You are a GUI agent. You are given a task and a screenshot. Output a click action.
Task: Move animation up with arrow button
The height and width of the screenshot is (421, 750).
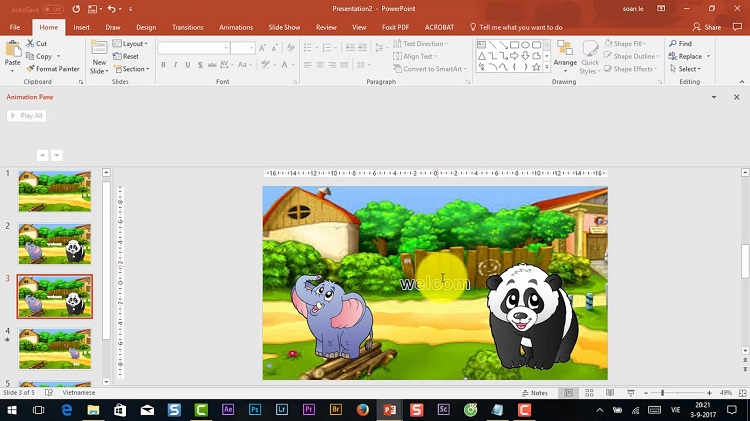click(43, 155)
